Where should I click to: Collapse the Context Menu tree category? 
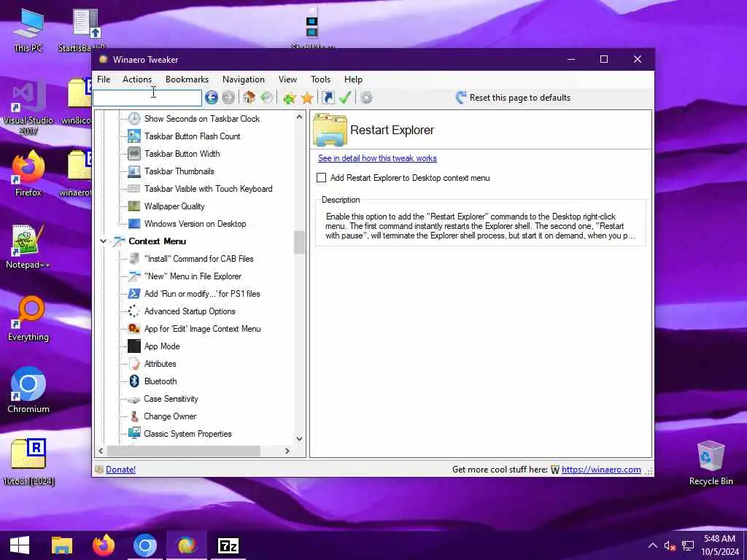pyautogui.click(x=103, y=241)
